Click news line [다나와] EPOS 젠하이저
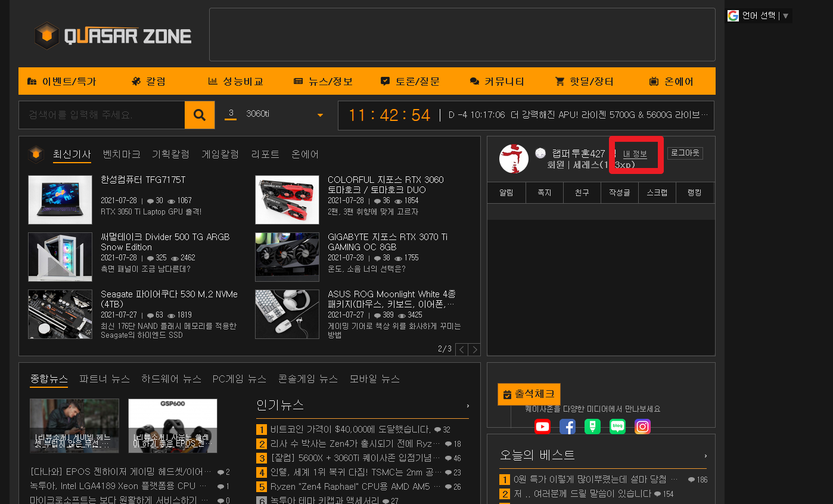The width and height of the screenshot is (833, 504). click(121, 472)
